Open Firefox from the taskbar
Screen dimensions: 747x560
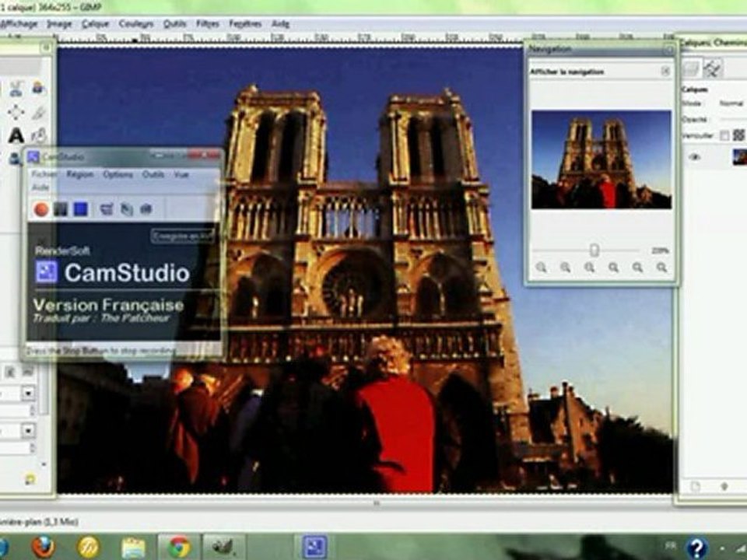[44, 547]
